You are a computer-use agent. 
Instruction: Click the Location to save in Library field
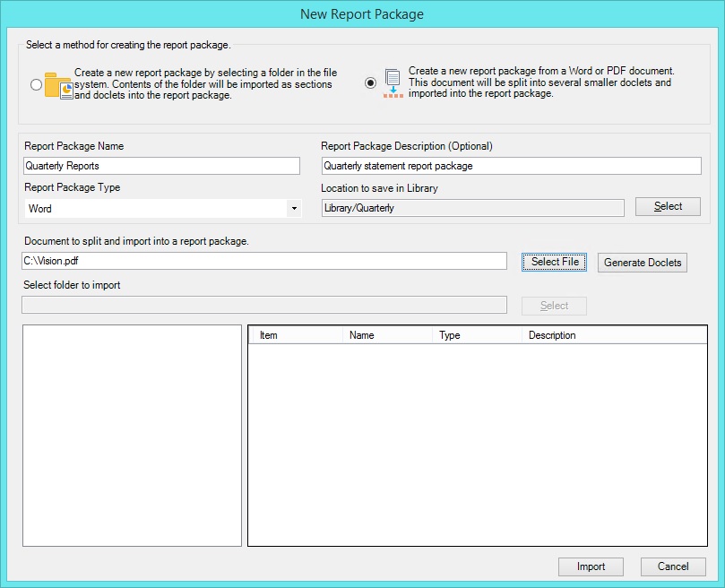pyautogui.click(x=473, y=206)
